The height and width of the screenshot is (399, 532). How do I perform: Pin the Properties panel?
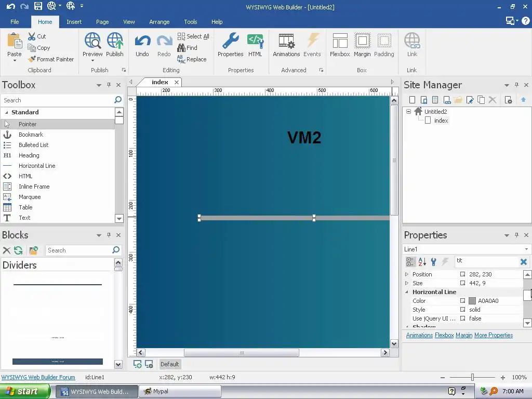point(516,235)
